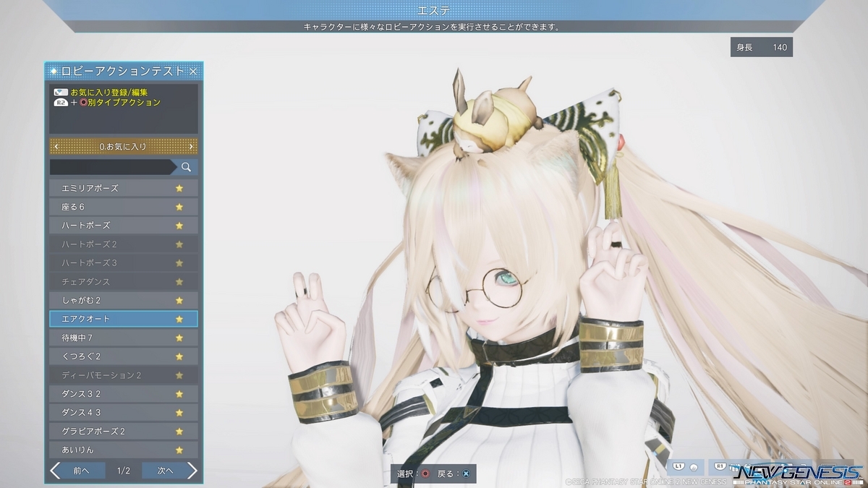The image size is (868, 488).
Task: Click the 戻る cross button prompt
Action: point(467,474)
